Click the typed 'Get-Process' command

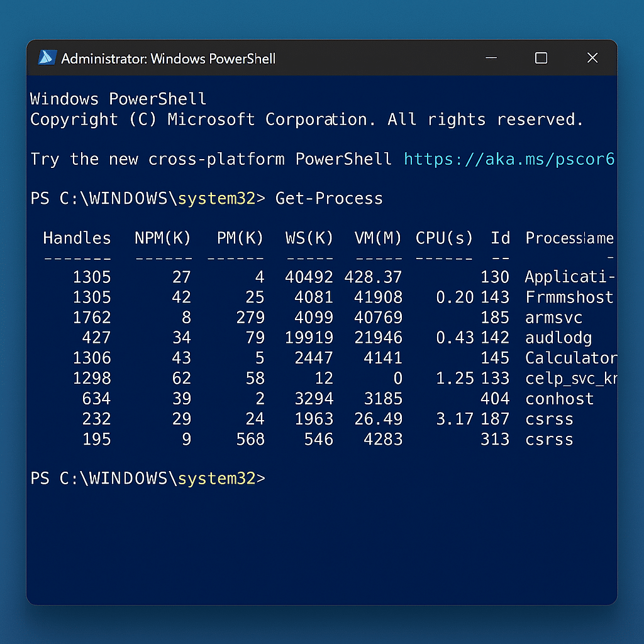(x=329, y=198)
